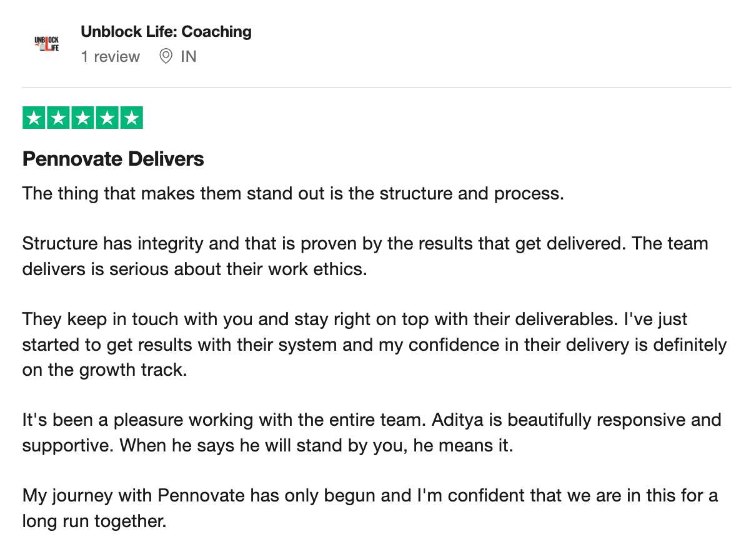The image size is (756, 554).
Task: Click the "1 review" count text
Action: [x=111, y=57]
